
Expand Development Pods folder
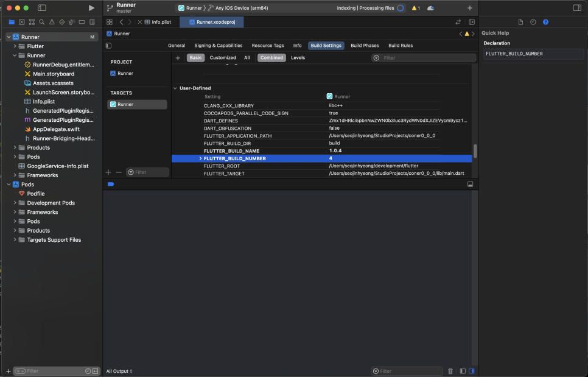click(15, 203)
